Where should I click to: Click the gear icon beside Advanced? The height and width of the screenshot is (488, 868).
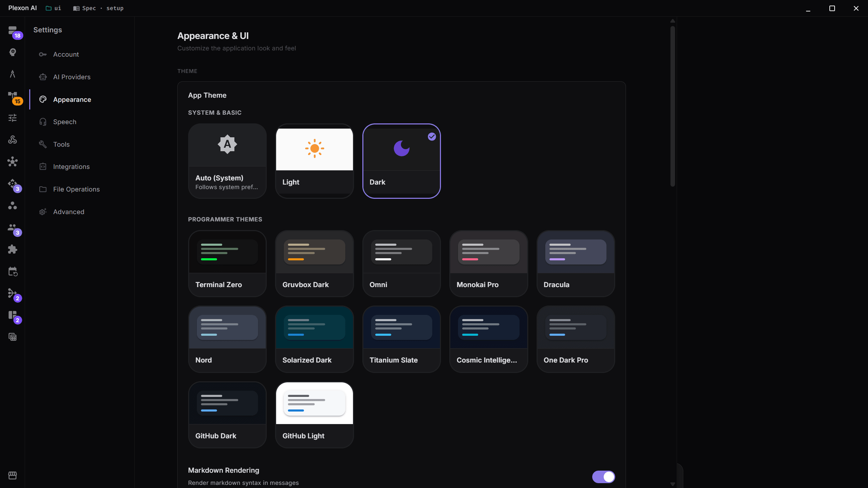[43, 212]
